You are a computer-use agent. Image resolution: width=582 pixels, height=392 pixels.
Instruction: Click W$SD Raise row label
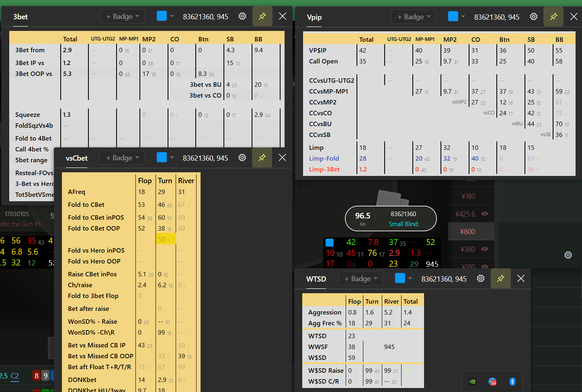tap(326, 370)
